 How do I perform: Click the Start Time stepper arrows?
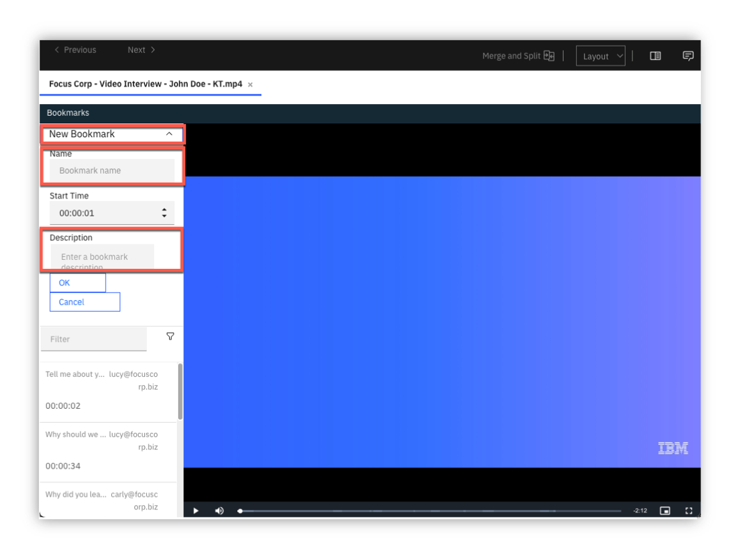pos(164,213)
